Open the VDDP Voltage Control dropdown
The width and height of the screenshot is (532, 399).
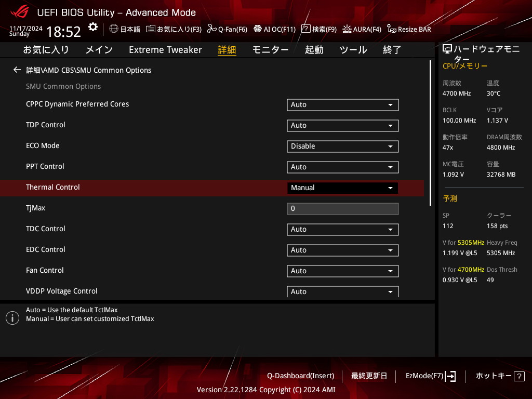pyautogui.click(x=343, y=291)
